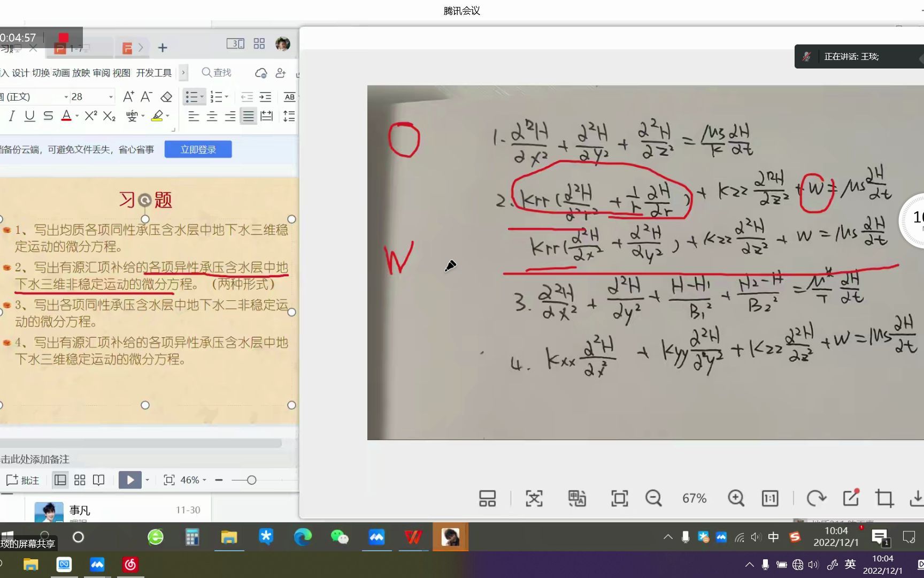Click the 立即登录 login button
Viewport: 924px width, 578px height.
[198, 149]
